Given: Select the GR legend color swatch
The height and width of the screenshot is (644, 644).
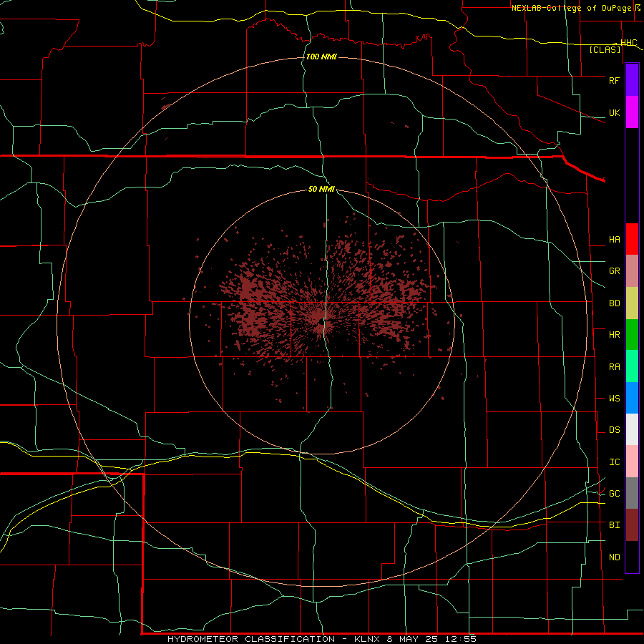Looking at the screenshot, I should point(632,271).
